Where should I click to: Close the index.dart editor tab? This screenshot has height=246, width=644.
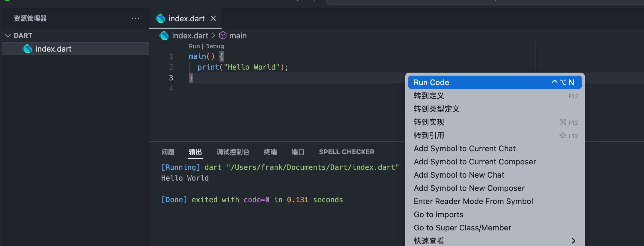tap(213, 19)
